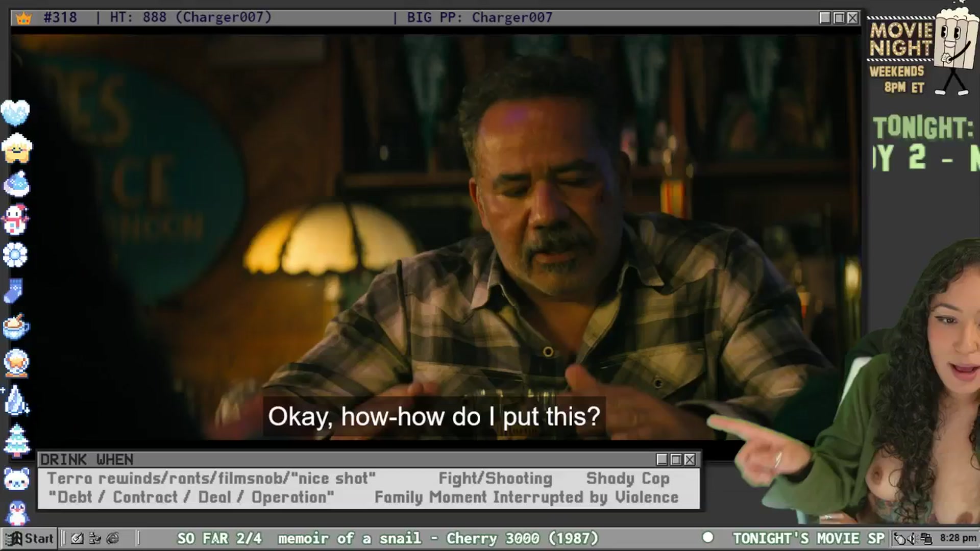Minimize the DRINK WHEN window
Screen dimensions: 980x551
662,460
